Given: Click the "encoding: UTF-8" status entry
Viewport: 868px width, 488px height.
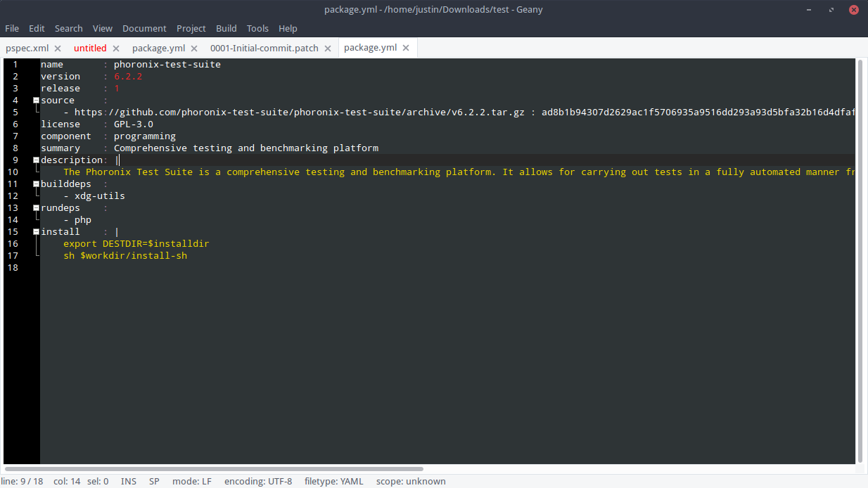Looking at the screenshot, I should [258, 482].
